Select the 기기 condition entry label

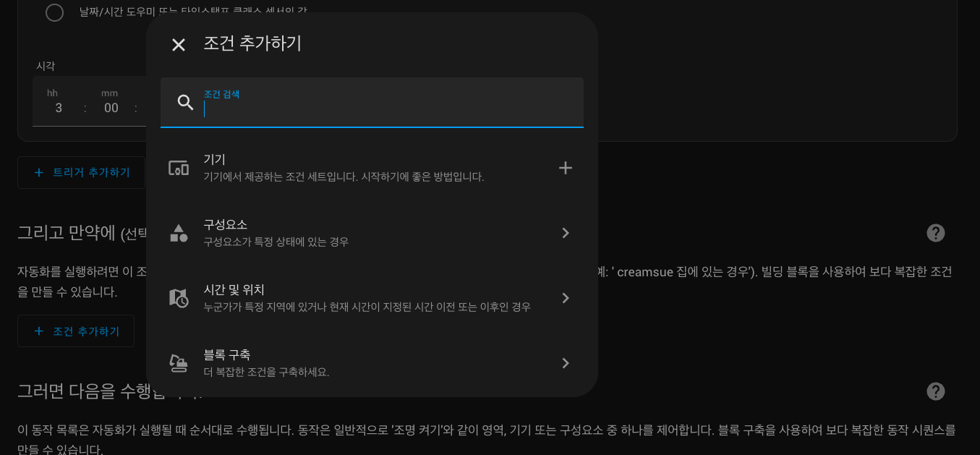(215, 159)
